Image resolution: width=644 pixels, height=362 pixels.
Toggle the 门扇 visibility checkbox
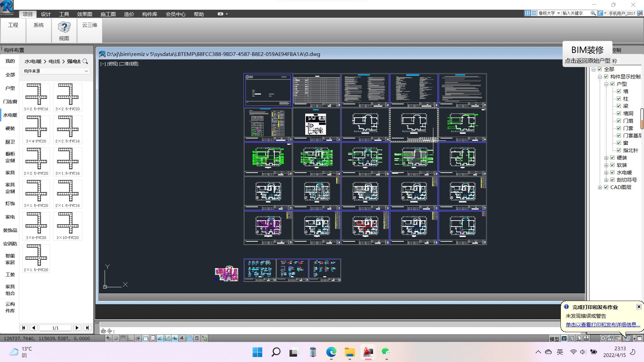click(x=619, y=121)
